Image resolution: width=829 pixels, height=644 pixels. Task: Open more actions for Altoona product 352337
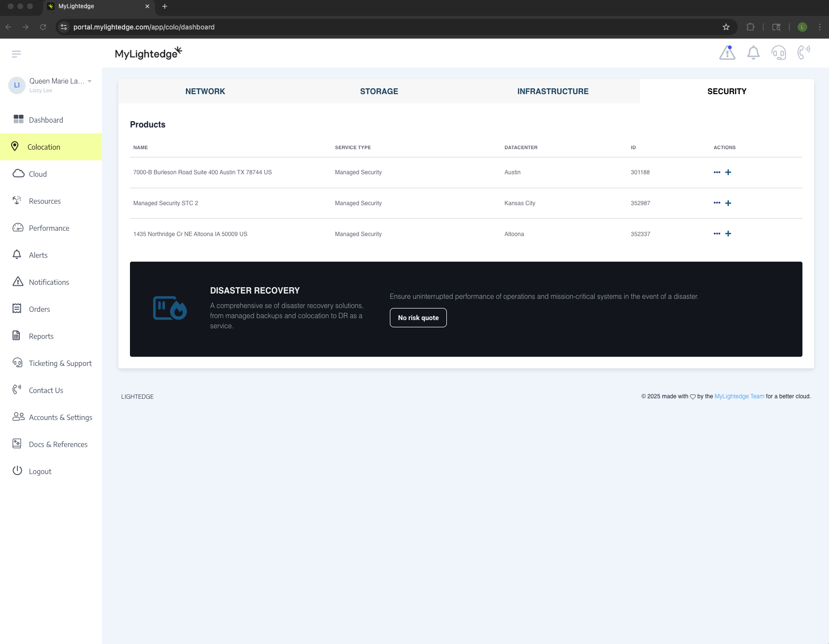tap(717, 234)
